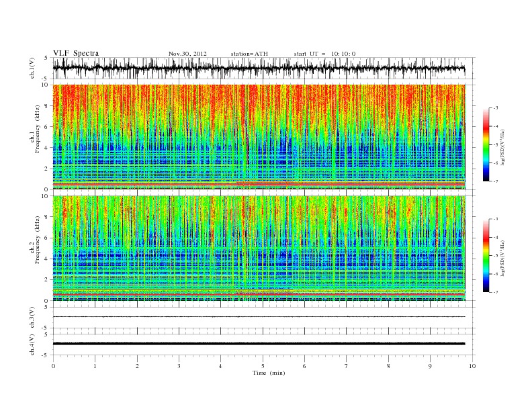
Task: Click inside the ch.1 spectrogram plot
Action: coord(259,137)
